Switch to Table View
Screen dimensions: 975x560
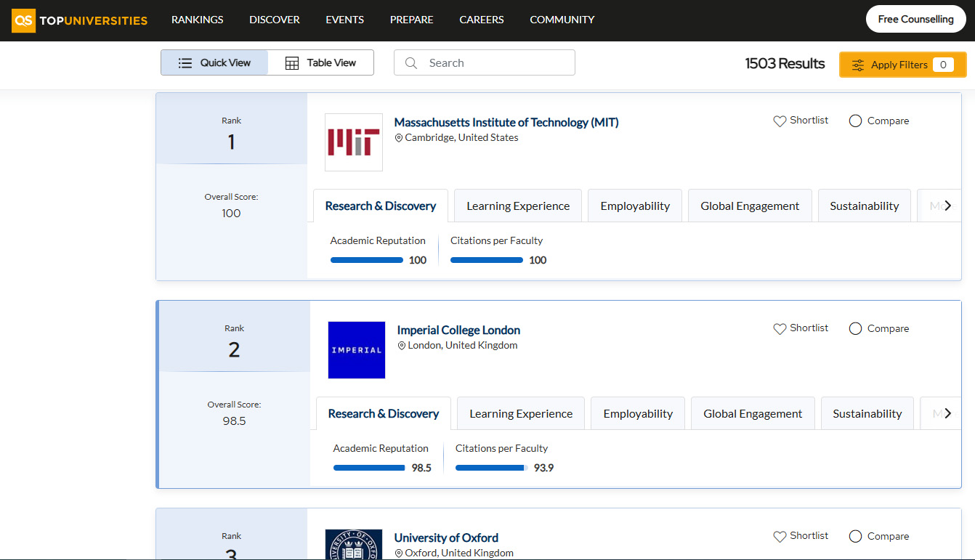320,62
